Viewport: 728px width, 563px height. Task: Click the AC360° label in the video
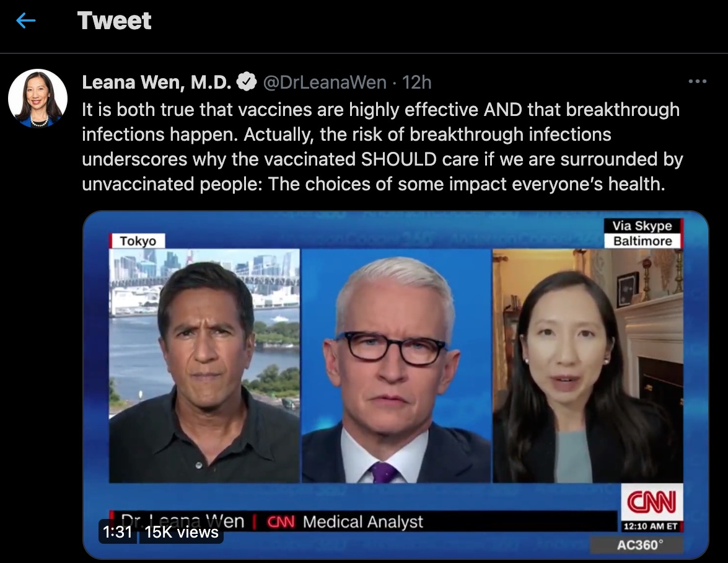coord(640,544)
